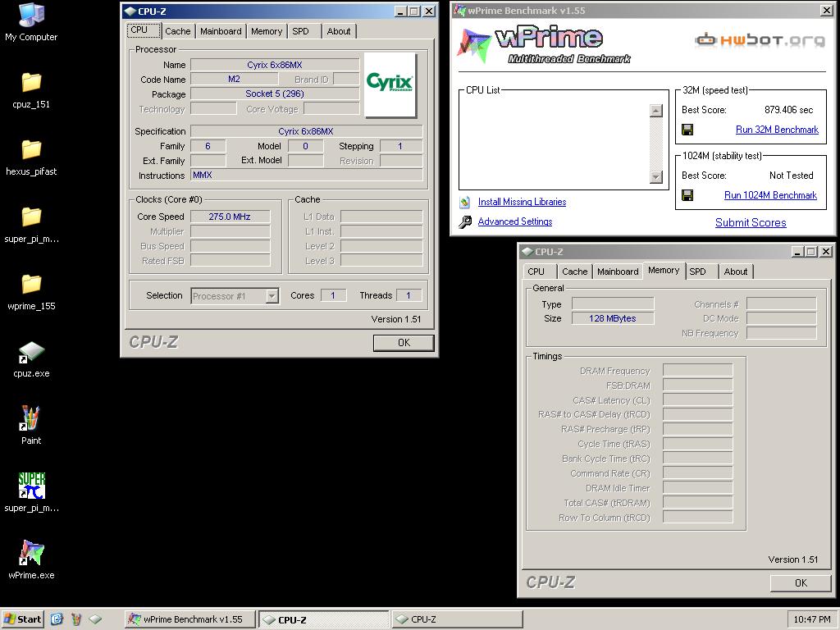This screenshot has width=840, height=630.
Task: Click the Cyrix processor logo
Action: click(390, 84)
